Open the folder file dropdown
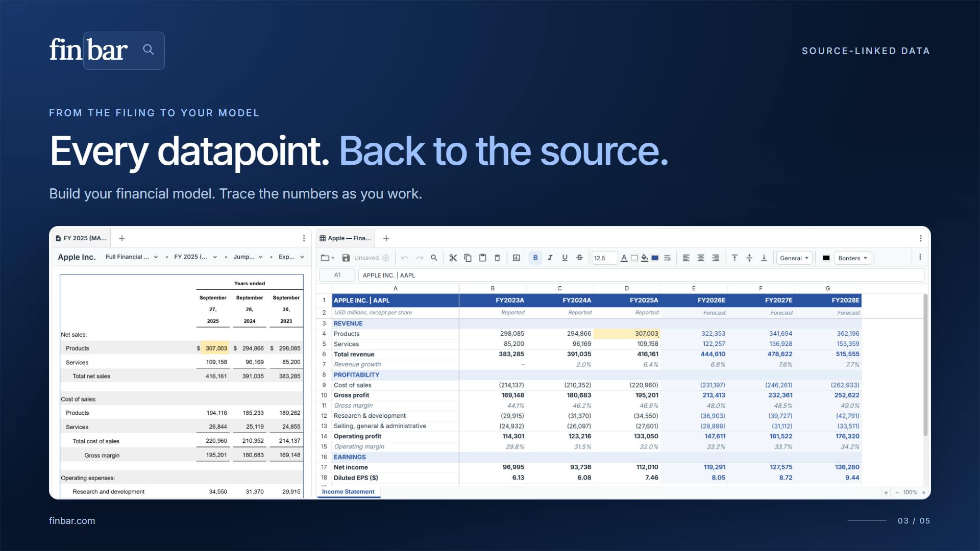This screenshot has width=980, height=551. (327, 258)
